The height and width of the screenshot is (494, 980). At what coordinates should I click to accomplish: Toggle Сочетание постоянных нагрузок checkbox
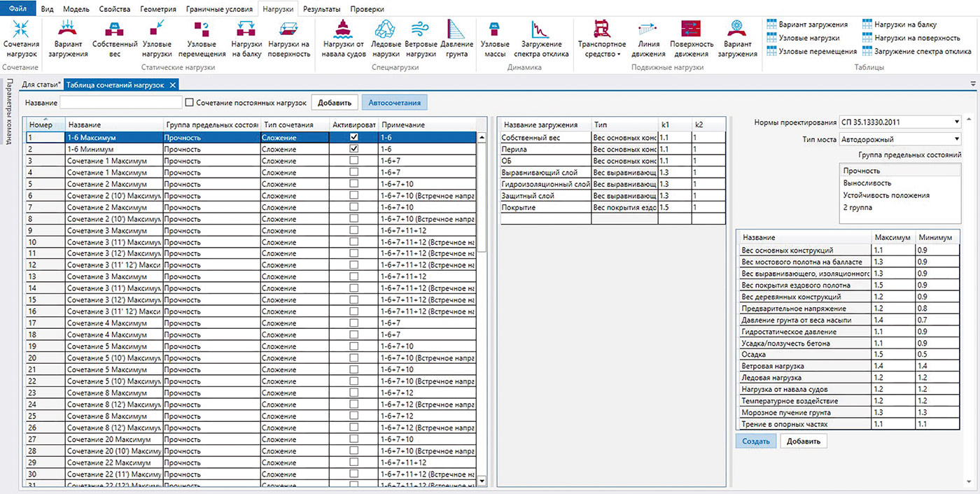click(x=189, y=103)
